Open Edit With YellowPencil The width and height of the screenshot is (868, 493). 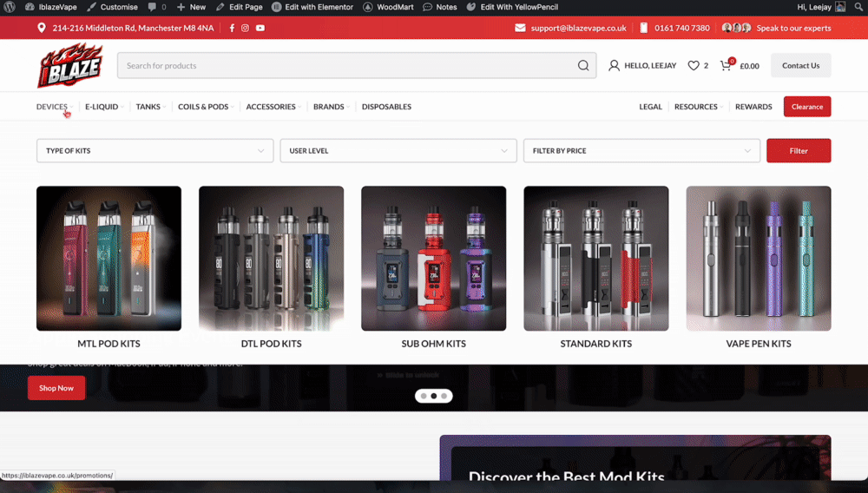[512, 7]
